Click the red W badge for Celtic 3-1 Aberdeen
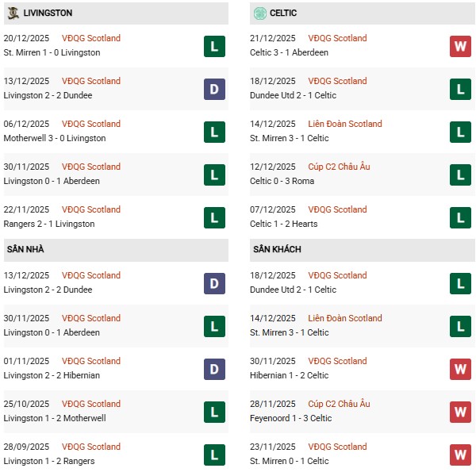The width and height of the screenshot is (476, 472). 460,46
